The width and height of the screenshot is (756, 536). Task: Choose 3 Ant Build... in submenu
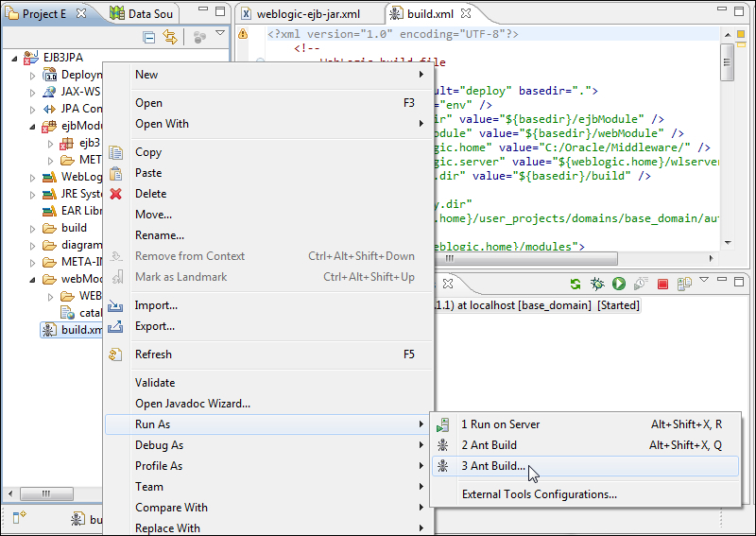point(585,466)
